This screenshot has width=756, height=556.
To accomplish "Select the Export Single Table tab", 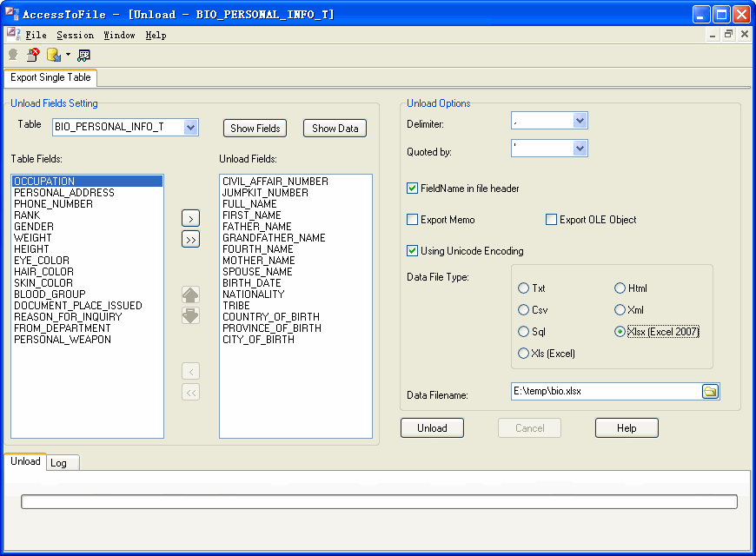I will click(x=50, y=77).
